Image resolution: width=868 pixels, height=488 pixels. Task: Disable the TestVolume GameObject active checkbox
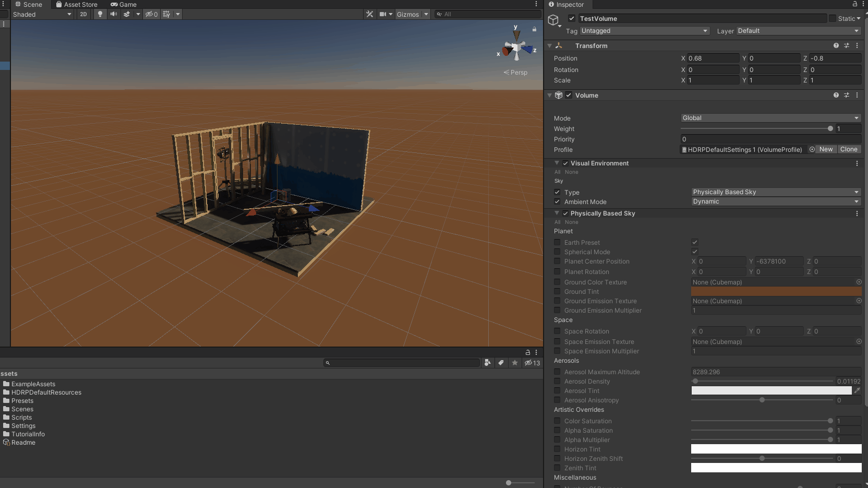(572, 18)
